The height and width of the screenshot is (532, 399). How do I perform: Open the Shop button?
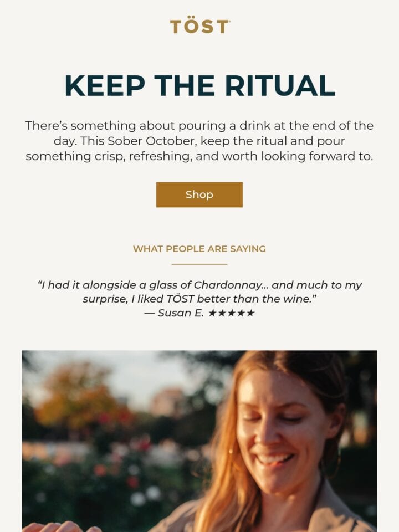click(x=199, y=195)
